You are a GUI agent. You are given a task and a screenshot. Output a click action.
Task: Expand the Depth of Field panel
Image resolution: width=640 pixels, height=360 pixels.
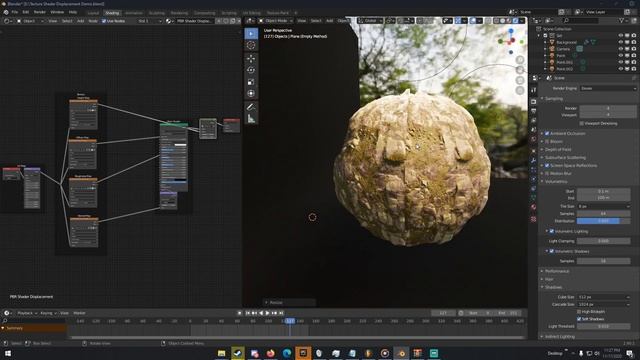coord(558,149)
